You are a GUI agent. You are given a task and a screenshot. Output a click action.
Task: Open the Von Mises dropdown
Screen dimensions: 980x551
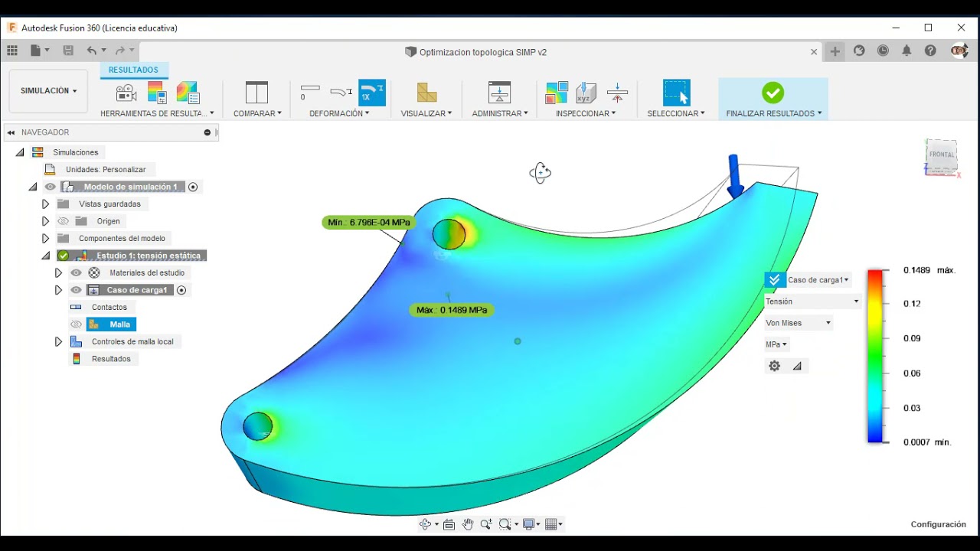[799, 323]
